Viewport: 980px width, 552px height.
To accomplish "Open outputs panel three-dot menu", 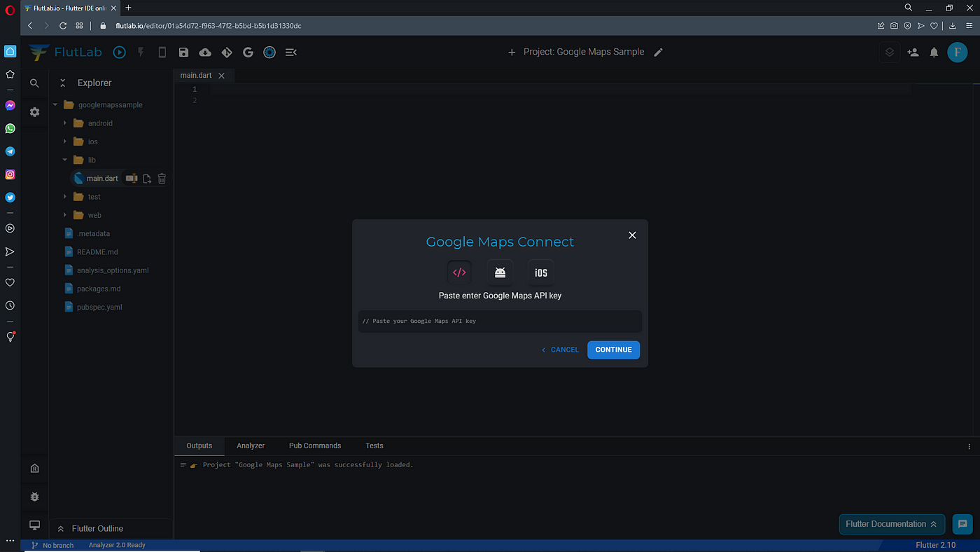I will pyautogui.click(x=969, y=446).
